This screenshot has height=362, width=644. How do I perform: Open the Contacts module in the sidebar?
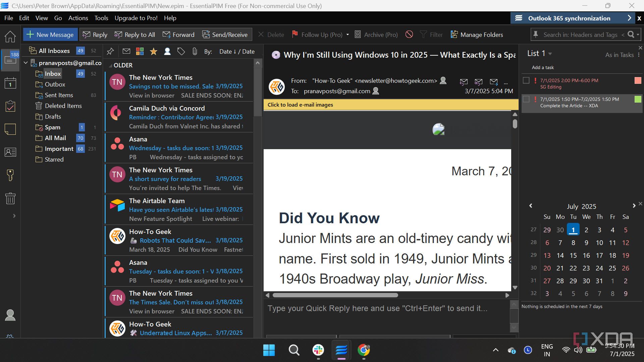click(x=10, y=152)
